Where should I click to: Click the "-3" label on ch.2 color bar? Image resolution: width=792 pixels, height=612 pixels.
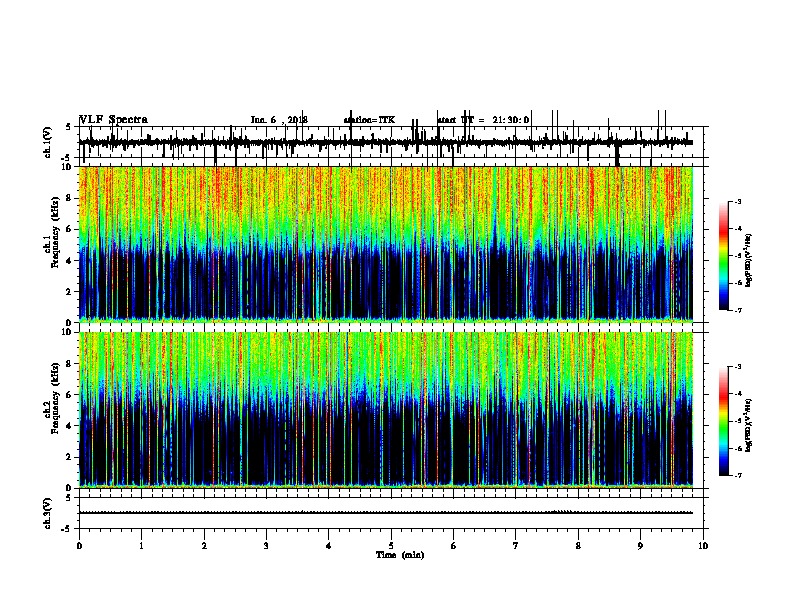point(738,367)
